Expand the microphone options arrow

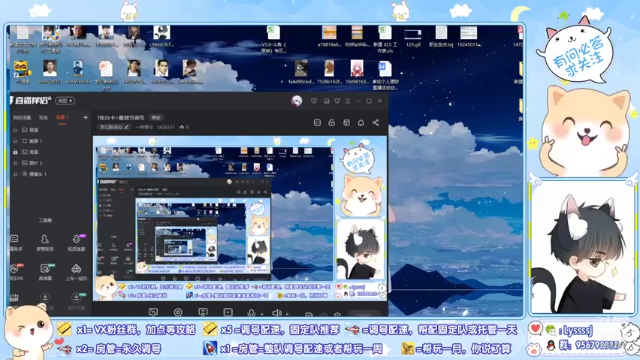pos(262,314)
